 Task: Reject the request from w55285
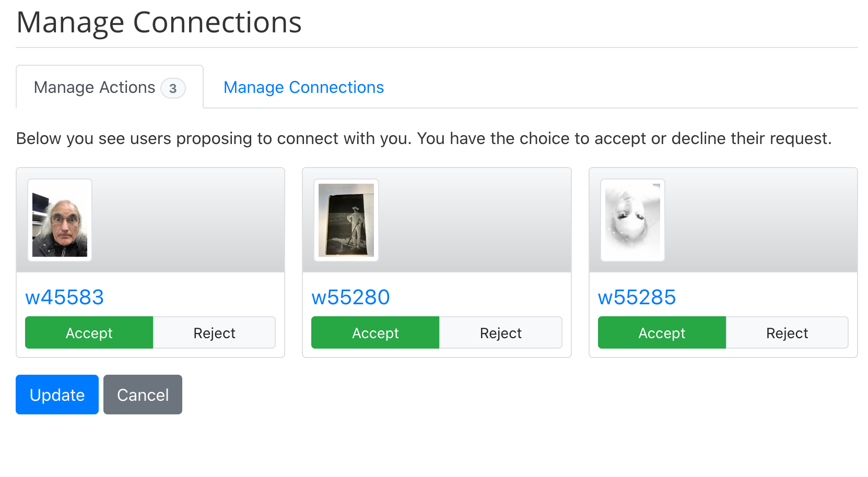pyautogui.click(x=787, y=332)
